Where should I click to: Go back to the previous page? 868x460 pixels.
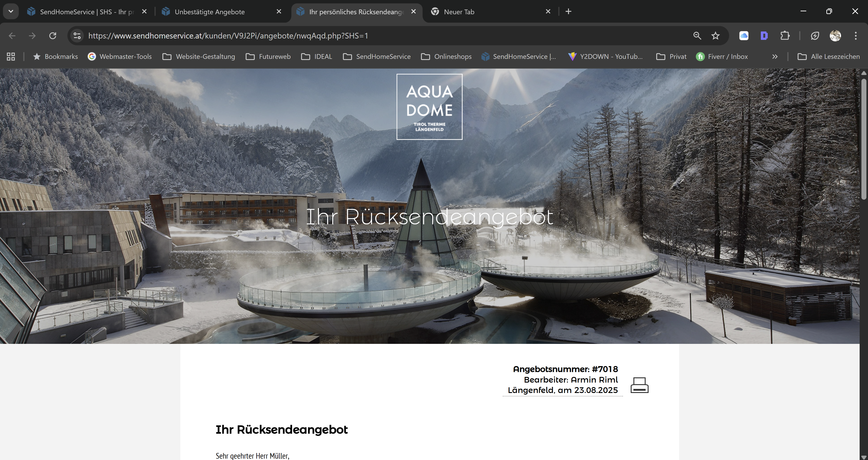pyautogui.click(x=12, y=36)
